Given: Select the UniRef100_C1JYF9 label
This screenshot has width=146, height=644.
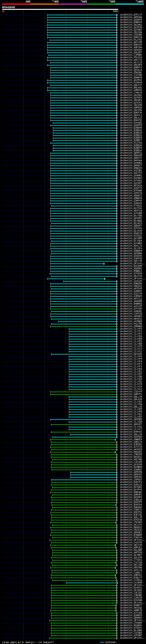Looking at the screenshot, I should [131, 329].
